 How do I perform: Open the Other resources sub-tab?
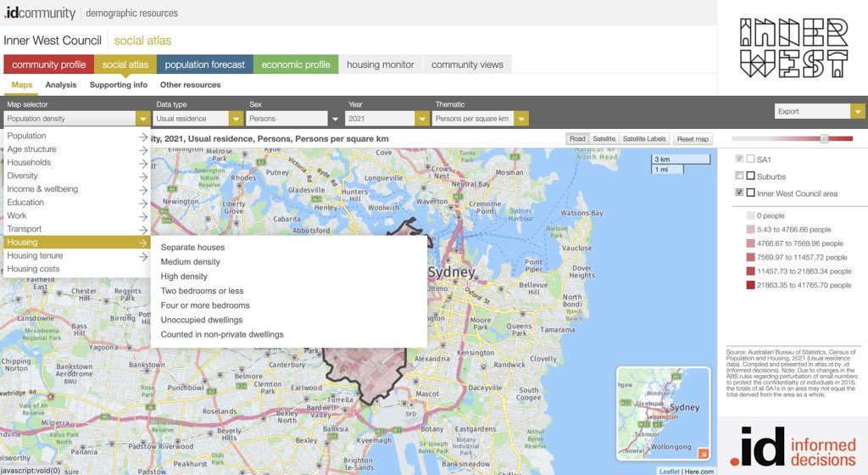coord(191,85)
